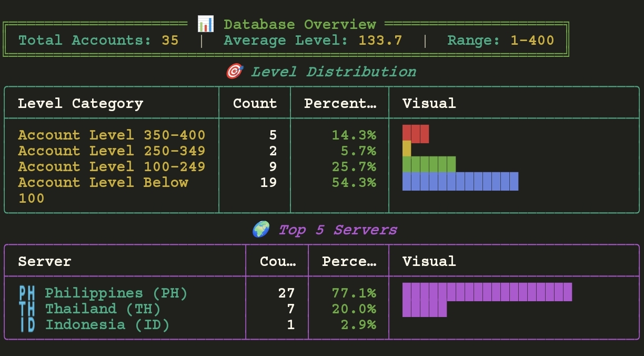Click the bar chart emoji icon
The width and height of the screenshot is (644, 356).
pos(206,24)
